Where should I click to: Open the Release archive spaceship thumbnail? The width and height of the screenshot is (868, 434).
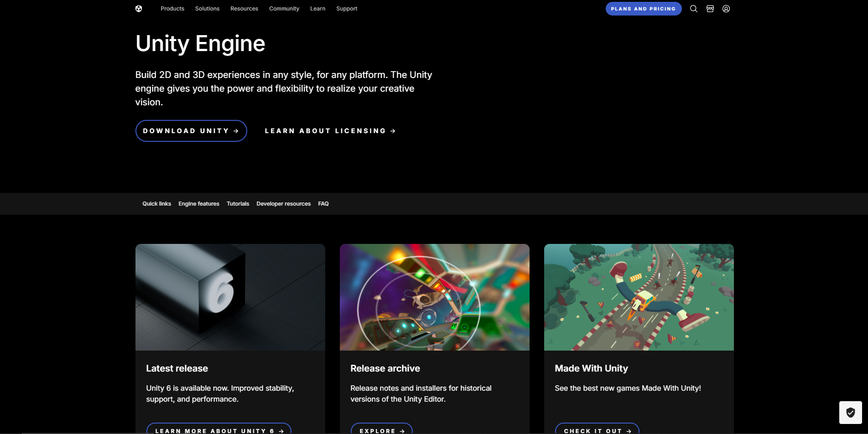[435, 297]
